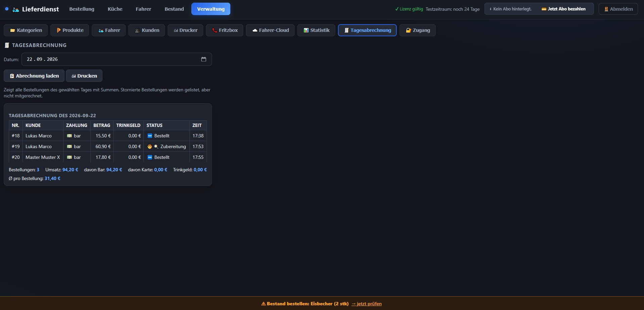Click average value 31,40 € per order

52,178
